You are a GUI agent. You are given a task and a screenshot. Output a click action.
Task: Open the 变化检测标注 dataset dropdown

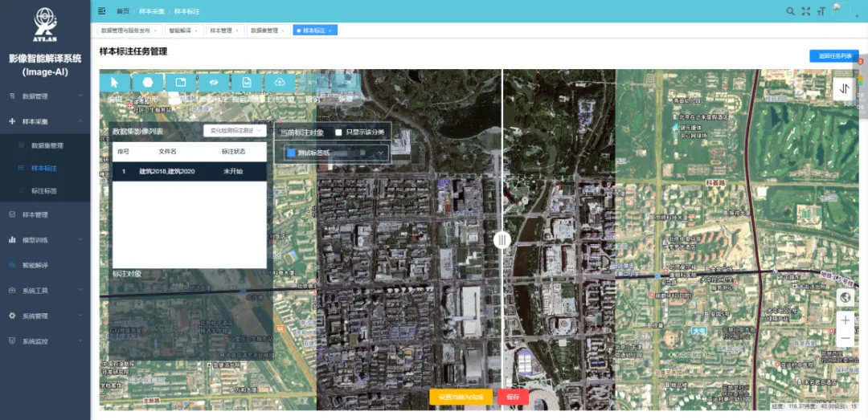234,130
